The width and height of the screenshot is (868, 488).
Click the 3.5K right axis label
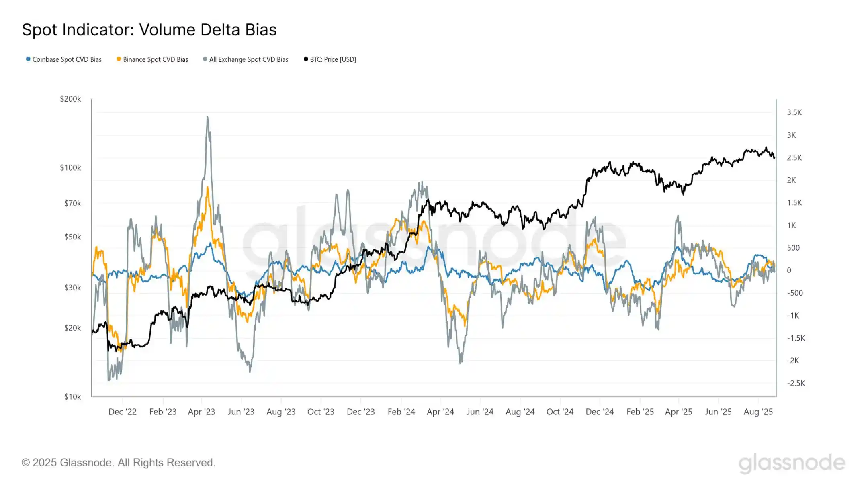[x=794, y=112]
